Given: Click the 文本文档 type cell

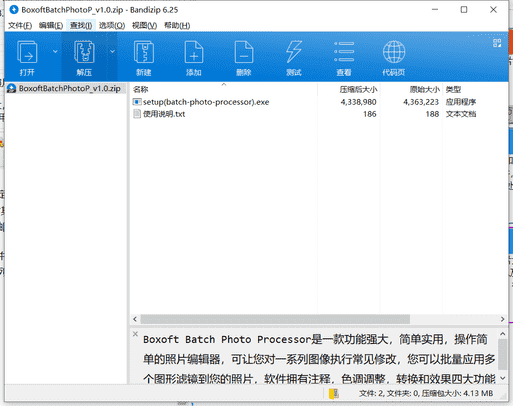Looking at the screenshot, I should coord(461,114).
